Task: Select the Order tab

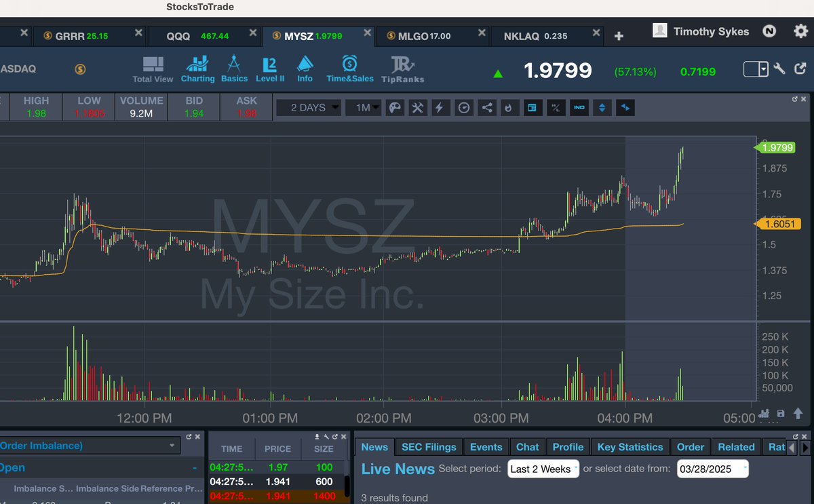Action: tap(691, 447)
